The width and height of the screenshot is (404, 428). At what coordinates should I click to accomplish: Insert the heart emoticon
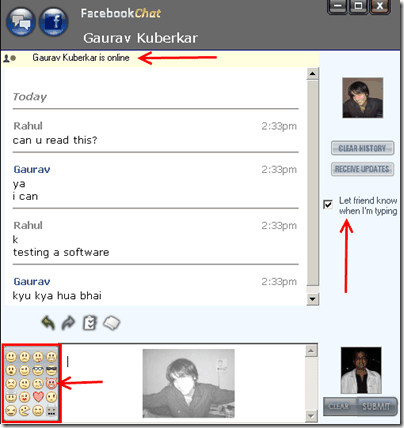tap(38, 397)
